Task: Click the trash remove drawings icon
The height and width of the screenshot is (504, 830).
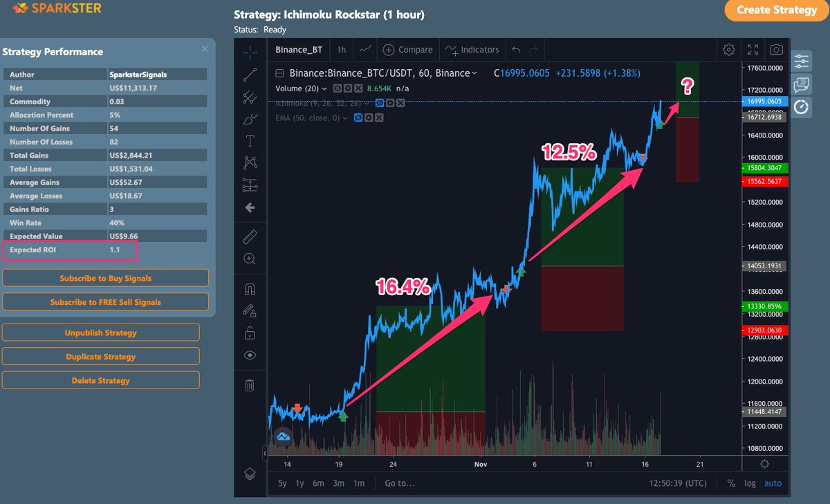Action: [250, 385]
